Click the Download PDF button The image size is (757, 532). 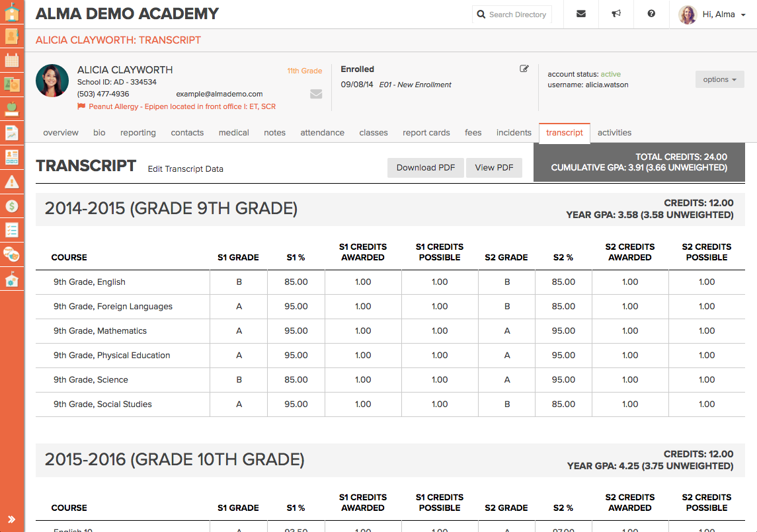(425, 168)
